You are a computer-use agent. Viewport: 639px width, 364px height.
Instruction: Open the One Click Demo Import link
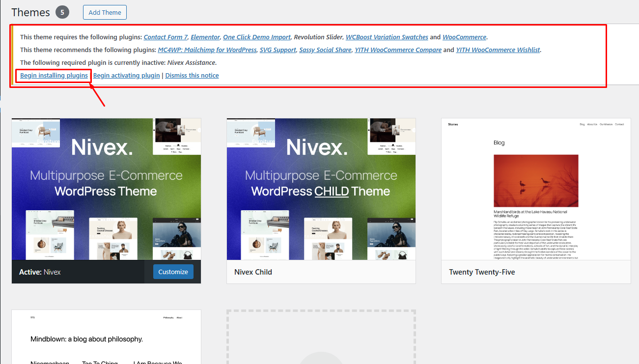[257, 37]
